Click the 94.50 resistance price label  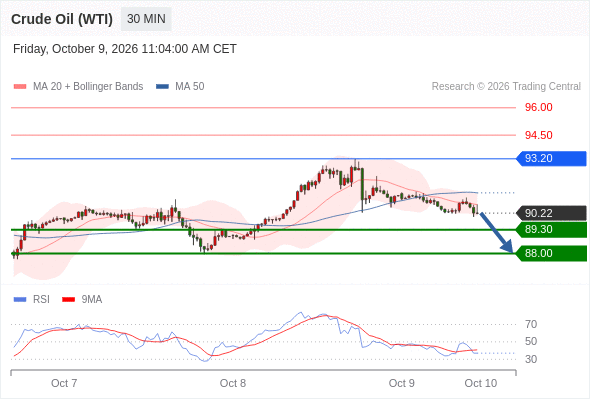pos(538,135)
